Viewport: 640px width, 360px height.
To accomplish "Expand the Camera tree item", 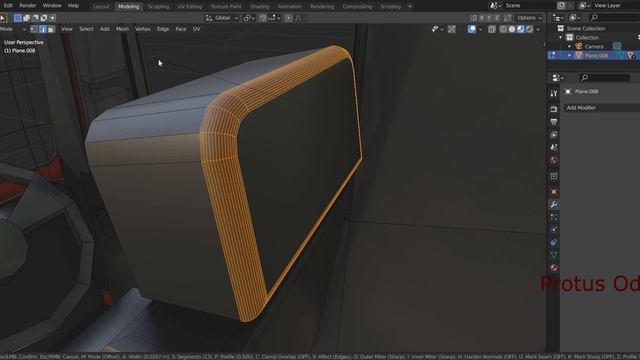I will pyautogui.click(x=570, y=46).
